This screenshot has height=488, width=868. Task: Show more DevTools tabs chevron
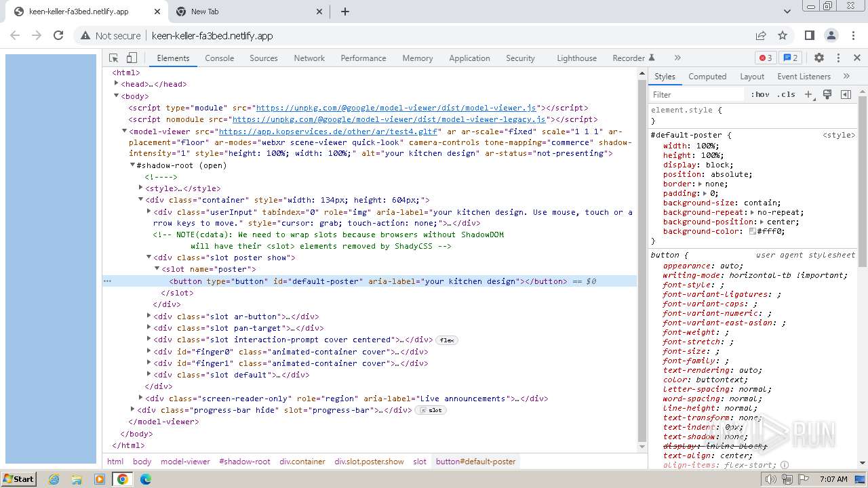click(677, 58)
